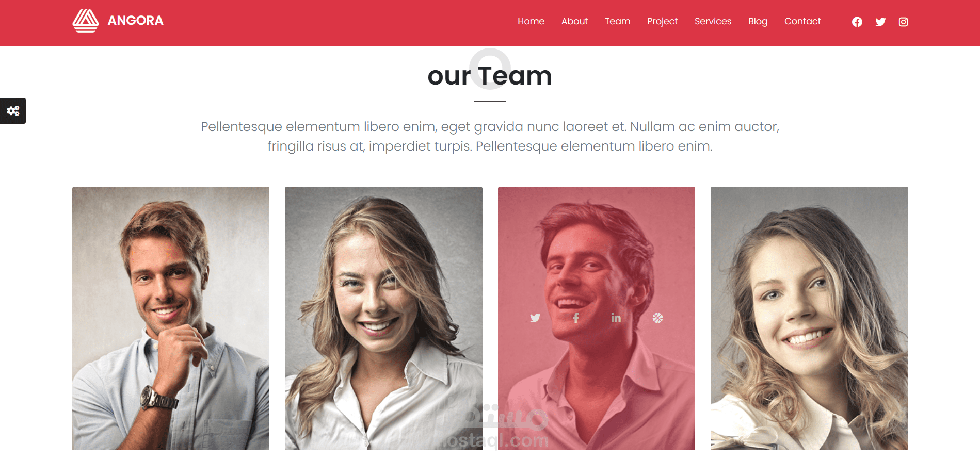
Task: Select the Team menu item
Action: [617, 21]
